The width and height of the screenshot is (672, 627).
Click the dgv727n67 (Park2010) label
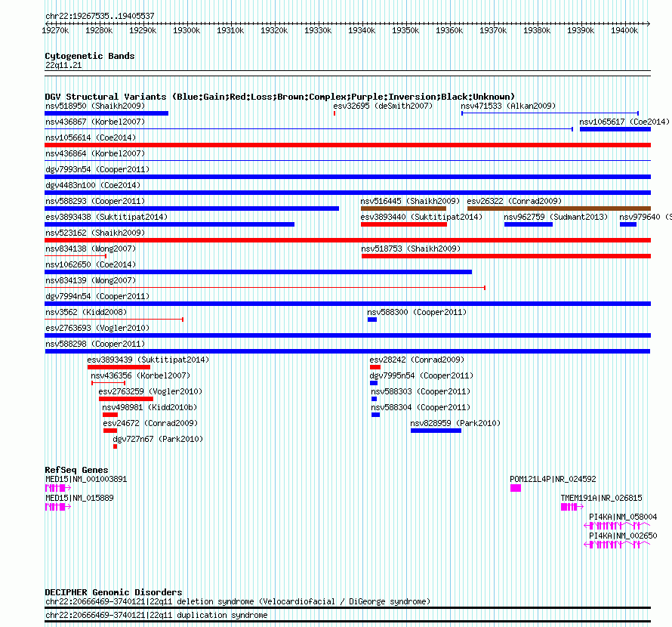tap(157, 439)
